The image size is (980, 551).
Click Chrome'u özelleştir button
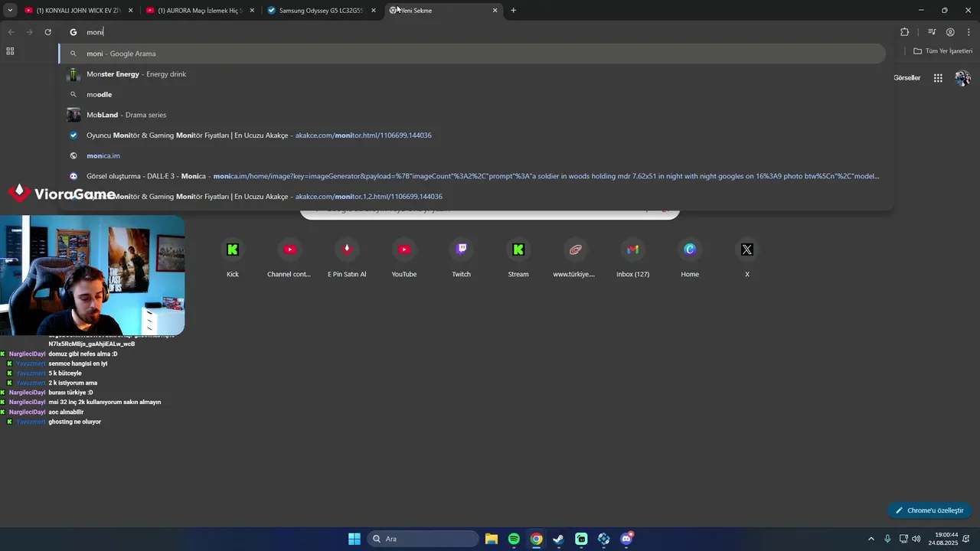929,510
